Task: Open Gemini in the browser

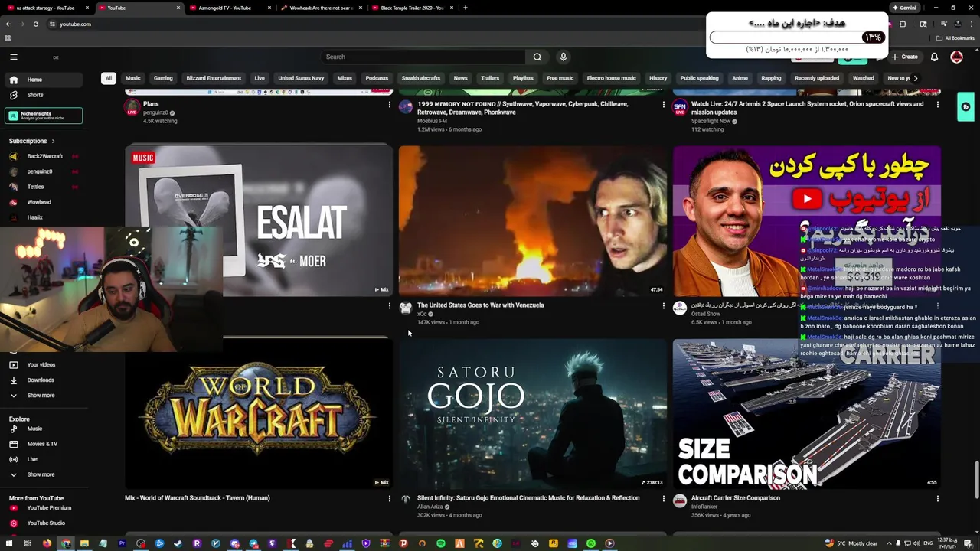Action: click(x=904, y=8)
